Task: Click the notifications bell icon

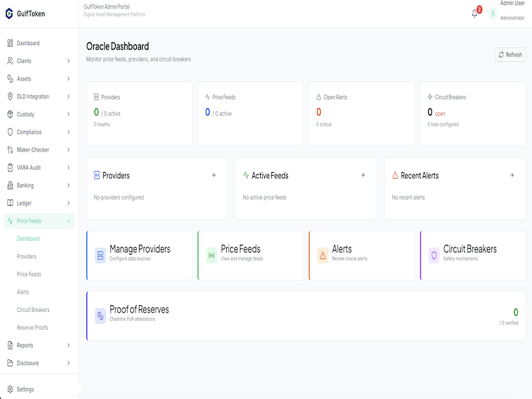Action: point(475,13)
